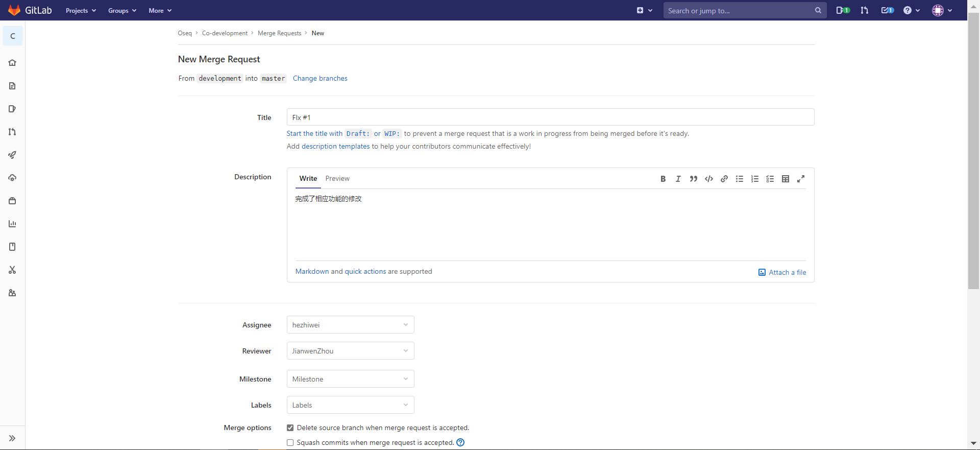The width and height of the screenshot is (980, 450).
Task: Open the GitLab home logo
Action: 30,10
